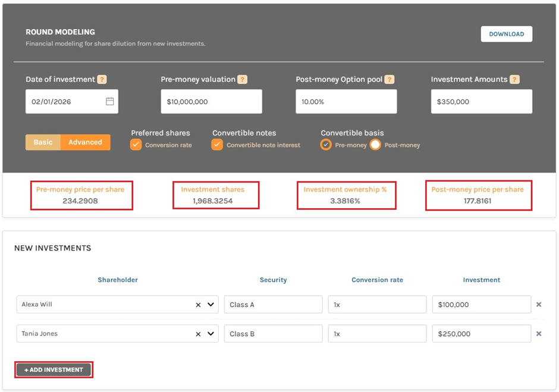Click help icon beside Post-money Option pool
The height and width of the screenshot is (392, 559).
click(389, 80)
